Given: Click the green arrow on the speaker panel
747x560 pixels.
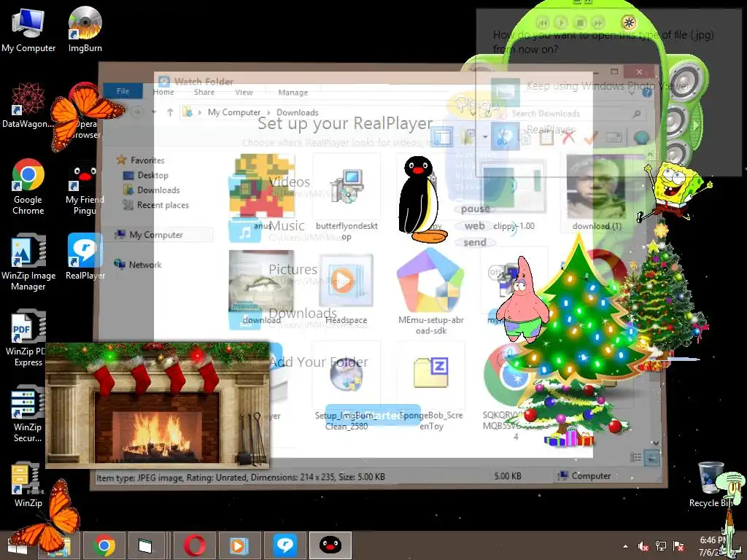Looking at the screenshot, I should 697,125.
